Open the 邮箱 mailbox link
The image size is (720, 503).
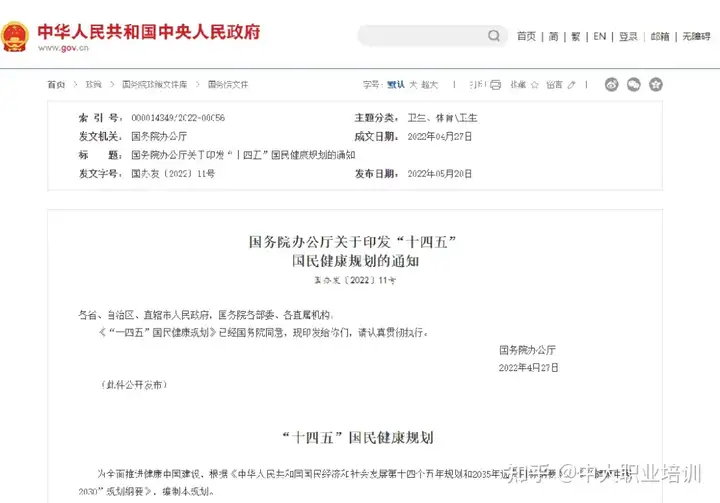point(660,36)
